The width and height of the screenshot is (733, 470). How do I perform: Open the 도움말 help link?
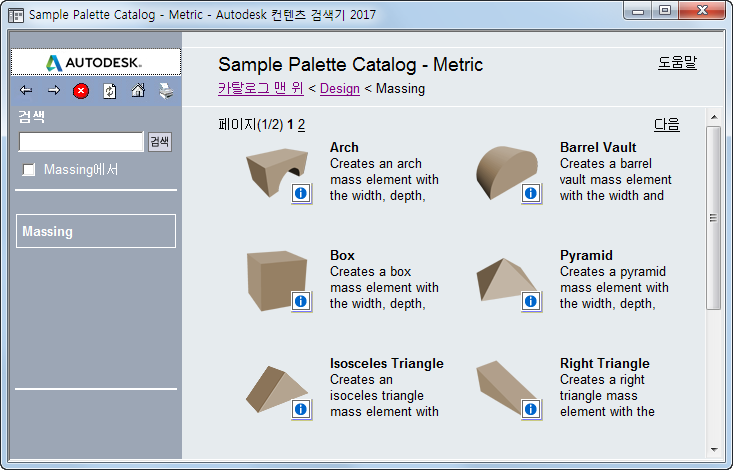tap(677, 63)
